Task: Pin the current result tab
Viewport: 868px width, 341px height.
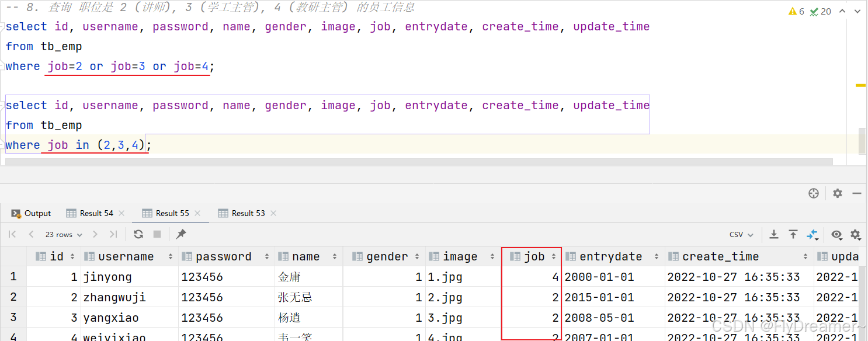Action: tap(181, 234)
